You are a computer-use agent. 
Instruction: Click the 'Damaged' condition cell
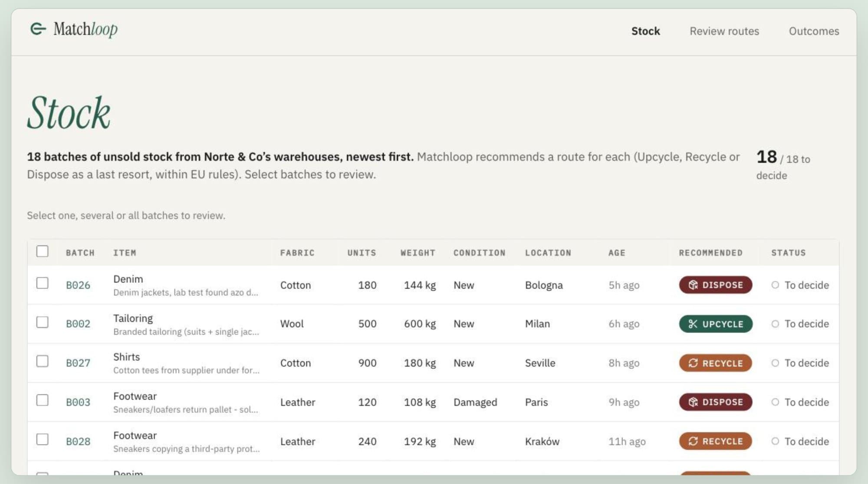point(475,402)
